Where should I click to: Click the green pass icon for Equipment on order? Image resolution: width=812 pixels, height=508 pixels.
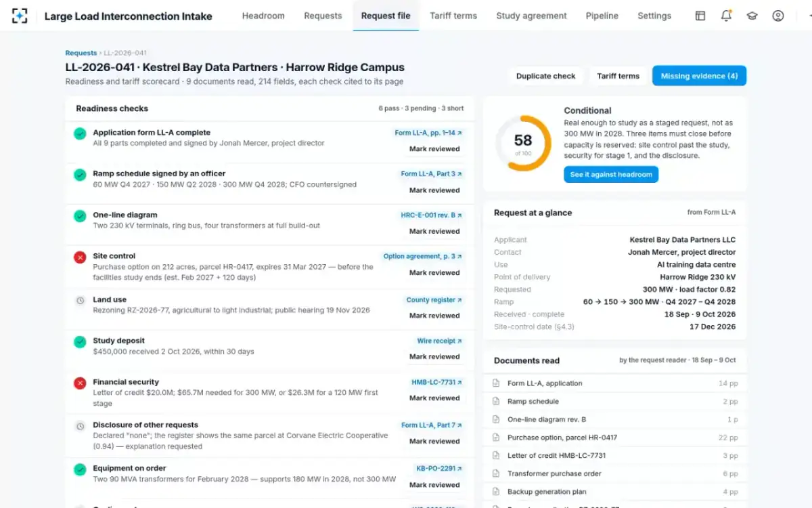80,469
